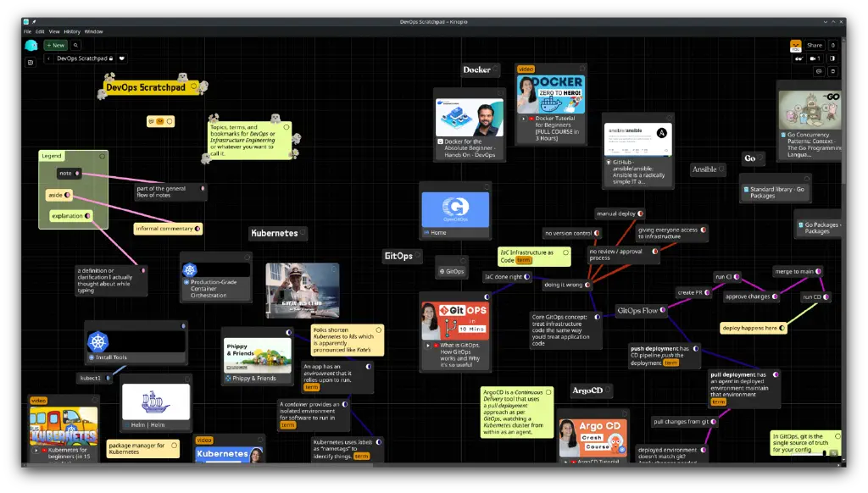Click yellow connector on DevOps Scratchpad title card
Screen dimensions: 868x493
click(193, 86)
